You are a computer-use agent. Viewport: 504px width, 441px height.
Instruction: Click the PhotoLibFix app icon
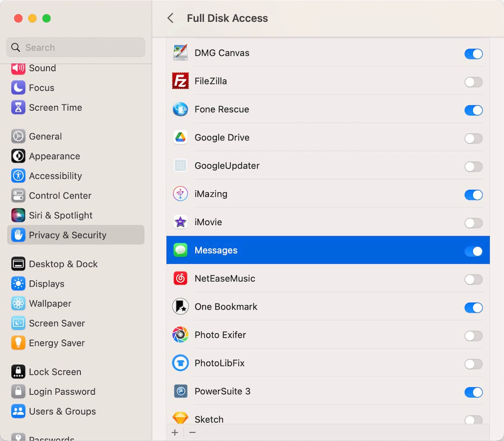point(181,363)
